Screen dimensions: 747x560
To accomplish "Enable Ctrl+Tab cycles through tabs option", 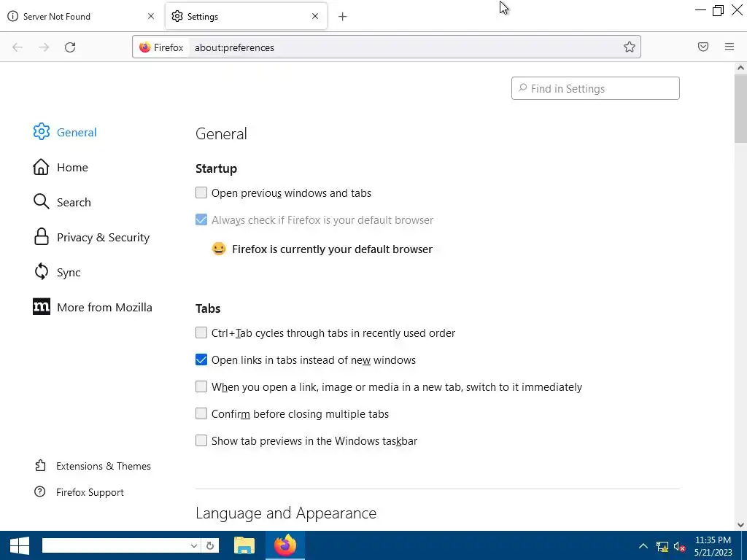I will coord(201,332).
